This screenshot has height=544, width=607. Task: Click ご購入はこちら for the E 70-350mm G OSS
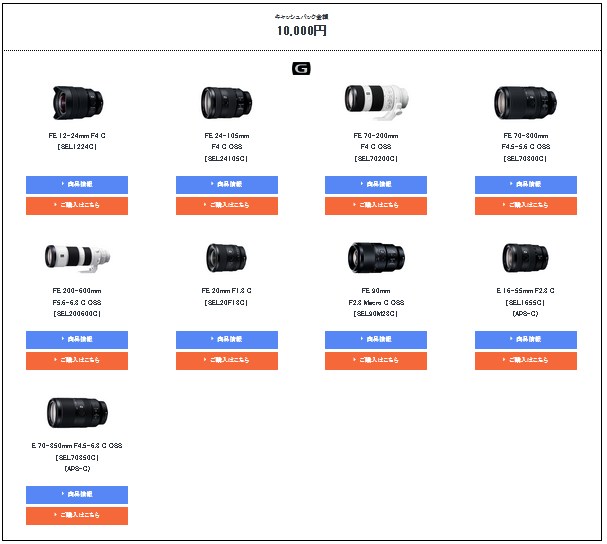(x=77, y=515)
